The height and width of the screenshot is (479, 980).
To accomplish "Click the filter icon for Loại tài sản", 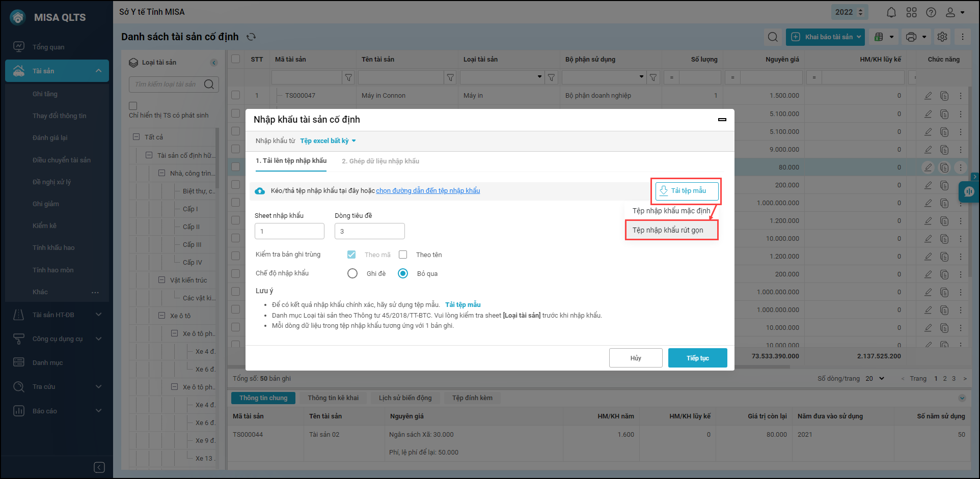I will pyautogui.click(x=551, y=77).
